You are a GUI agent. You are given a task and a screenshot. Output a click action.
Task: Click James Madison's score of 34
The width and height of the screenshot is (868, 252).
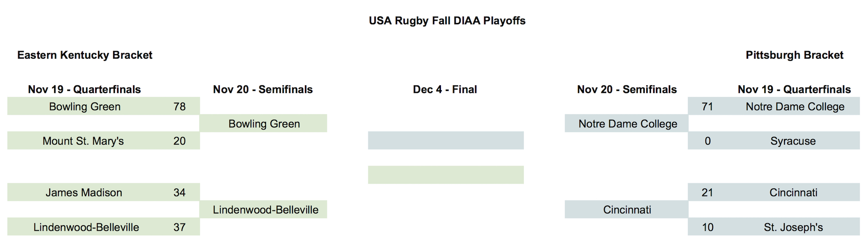180,192
